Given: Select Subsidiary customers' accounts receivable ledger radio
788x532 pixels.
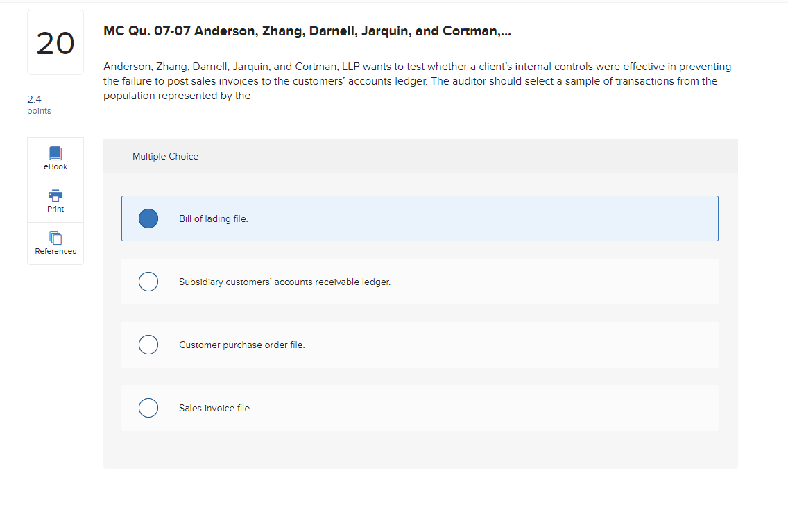Looking at the screenshot, I should click(148, 282).
